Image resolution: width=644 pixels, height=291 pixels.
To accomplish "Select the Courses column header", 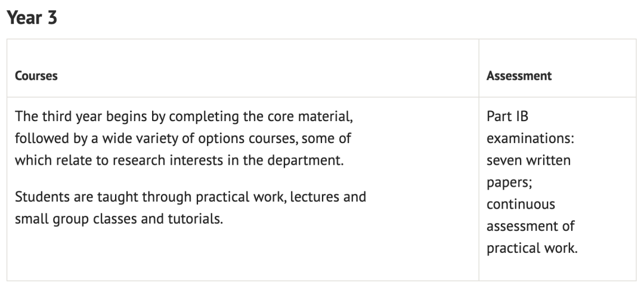I will 36,76.
